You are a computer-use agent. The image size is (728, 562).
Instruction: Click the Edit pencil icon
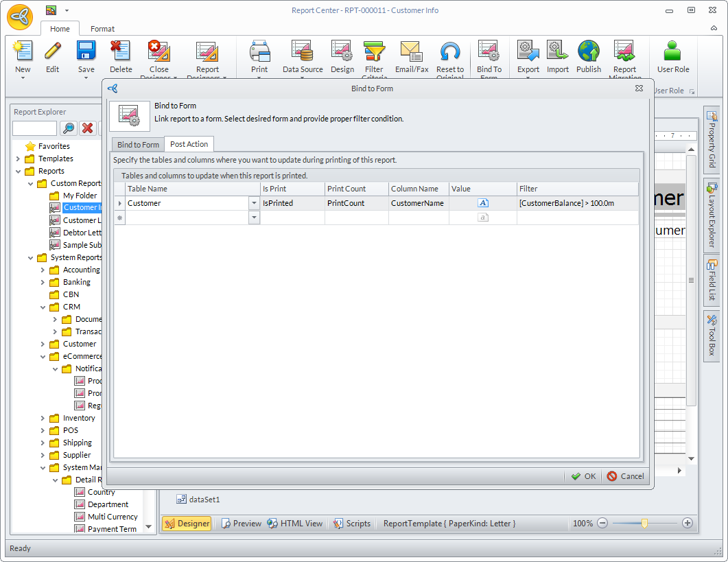click(x=53, y=52)
